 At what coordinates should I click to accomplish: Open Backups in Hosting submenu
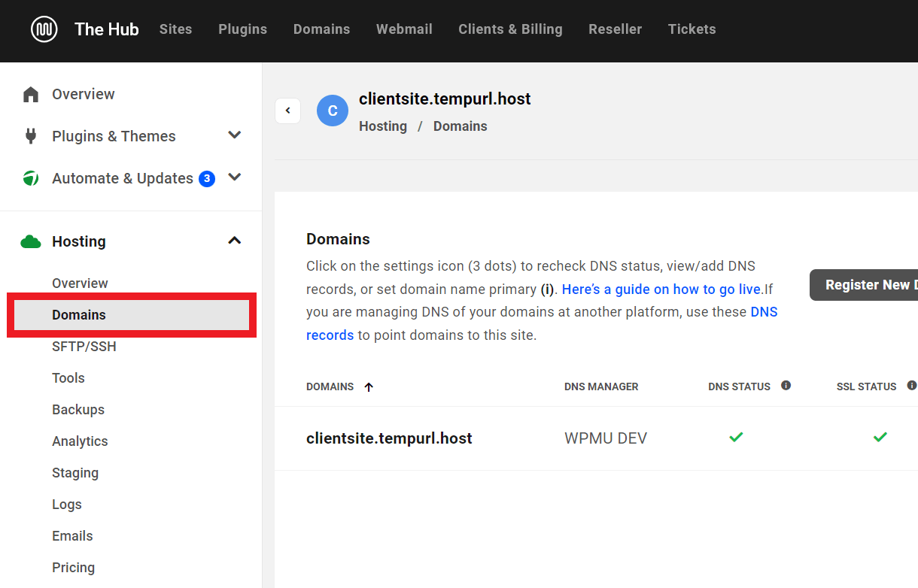78,410
